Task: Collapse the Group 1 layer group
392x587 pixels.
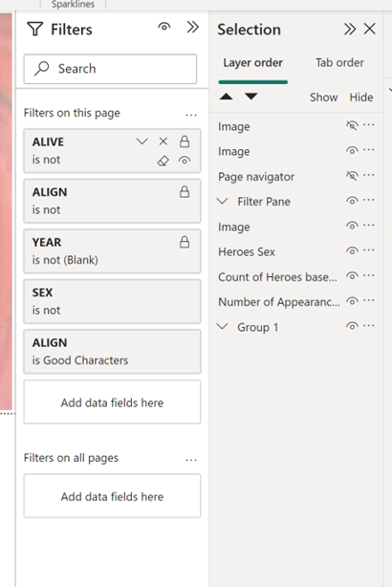Action: [223, 326]
